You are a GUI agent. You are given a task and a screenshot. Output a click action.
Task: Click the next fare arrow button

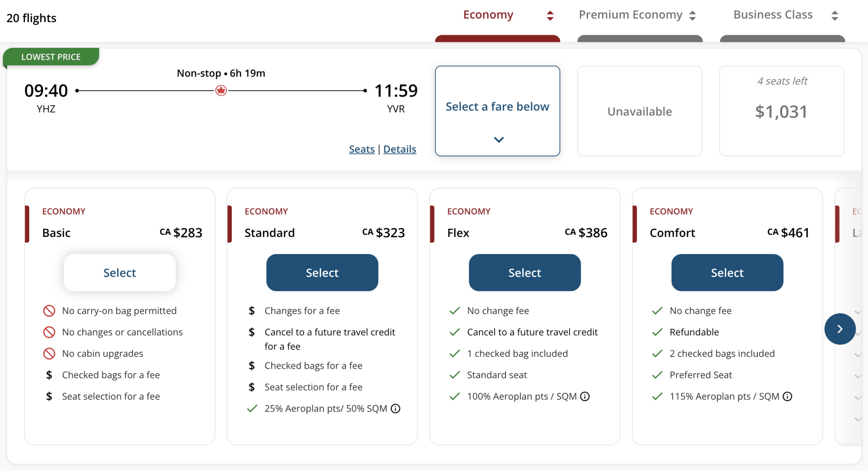tap(840, 329)
